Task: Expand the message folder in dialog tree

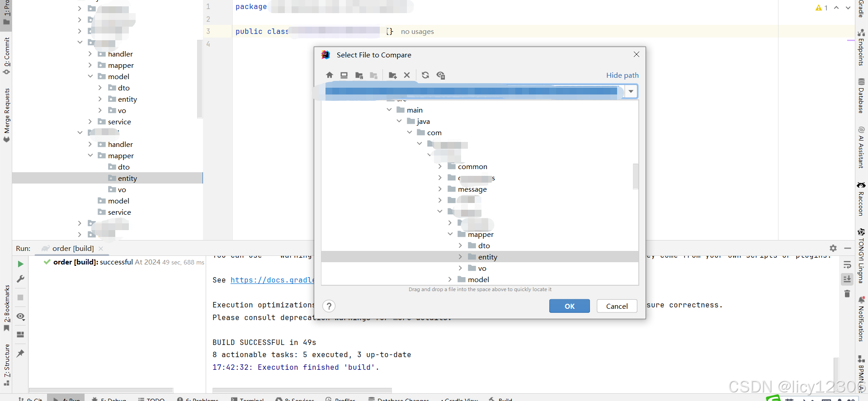Action: pos(440,189)
